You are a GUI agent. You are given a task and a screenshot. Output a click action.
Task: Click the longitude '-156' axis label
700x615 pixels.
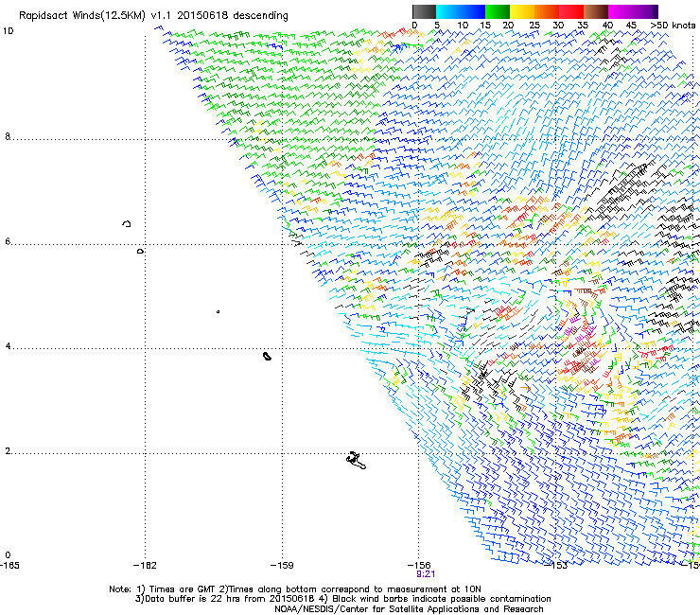[x=419, y=566]
